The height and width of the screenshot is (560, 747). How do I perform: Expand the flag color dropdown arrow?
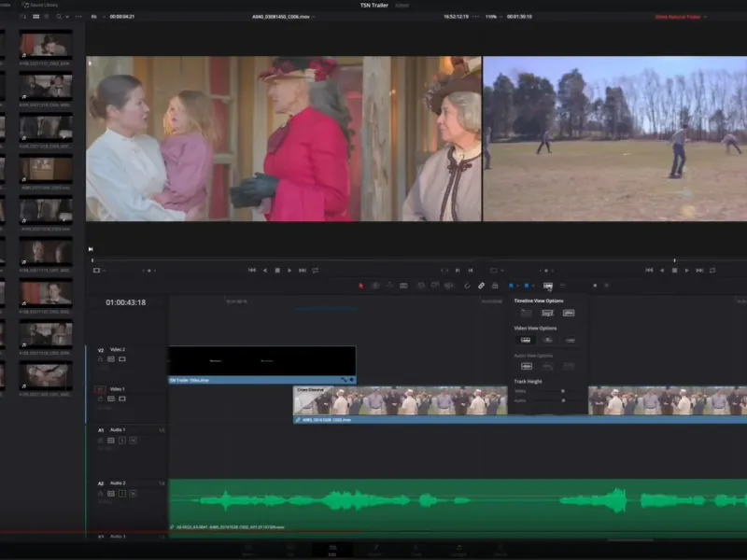[517, 286]
